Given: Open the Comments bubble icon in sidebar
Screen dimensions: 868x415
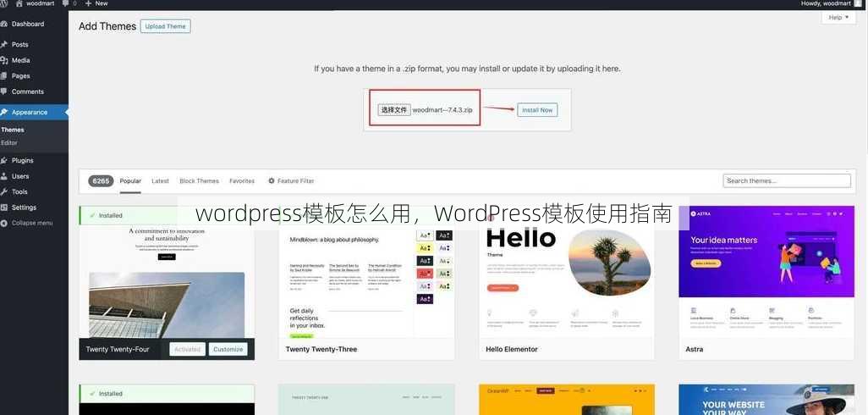Looking at the screenshot, I should 4,91.
